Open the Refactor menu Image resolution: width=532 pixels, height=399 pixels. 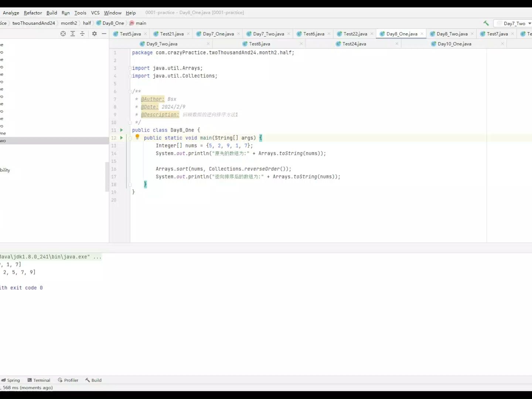[33, 13]
